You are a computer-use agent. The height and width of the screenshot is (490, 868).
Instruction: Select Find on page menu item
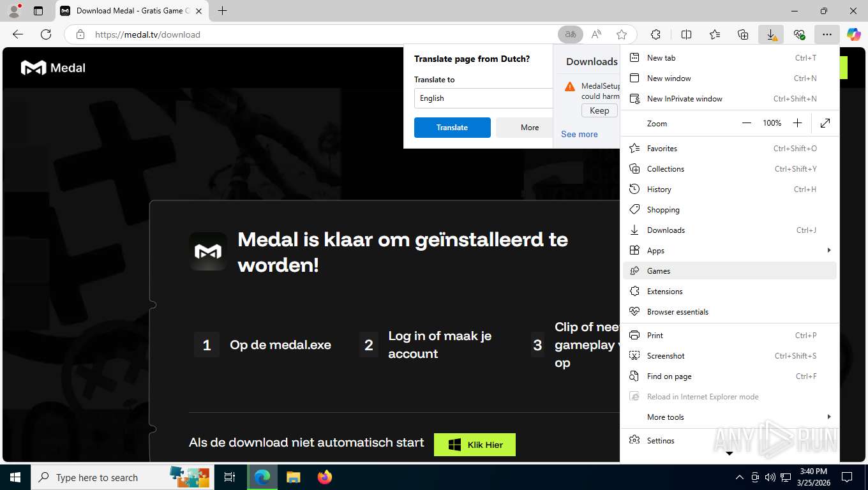click(730, 376)
